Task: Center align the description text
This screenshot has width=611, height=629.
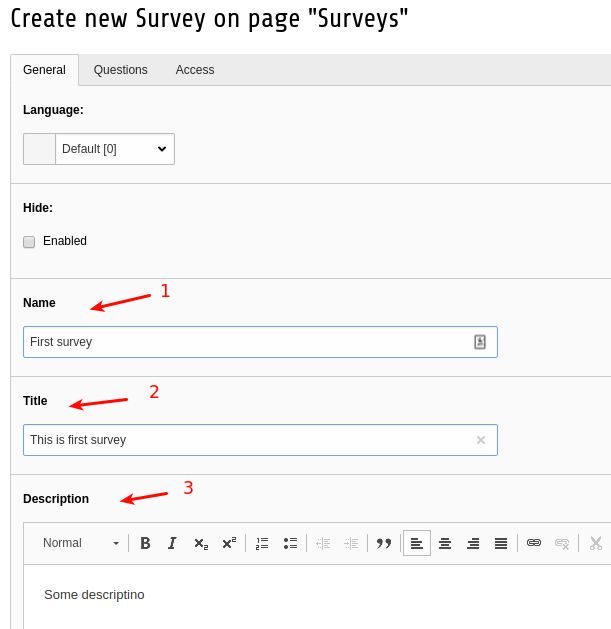Action: (445, 543)
